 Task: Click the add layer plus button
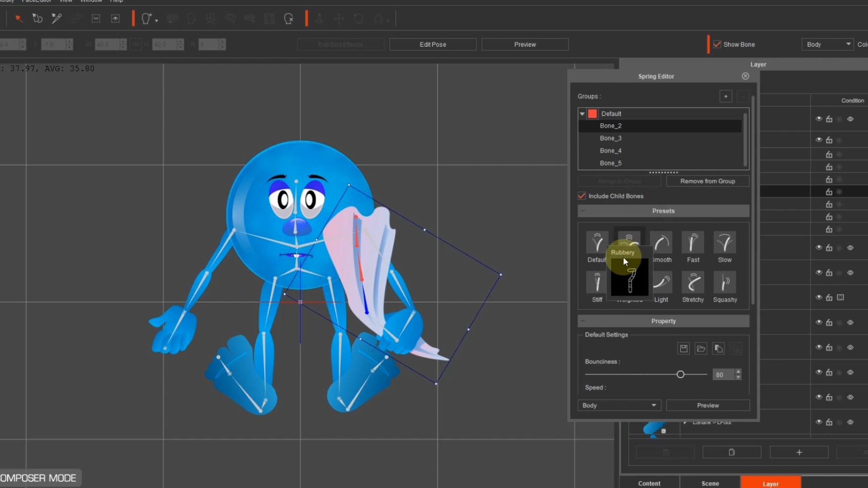click(x=799, y=452)
